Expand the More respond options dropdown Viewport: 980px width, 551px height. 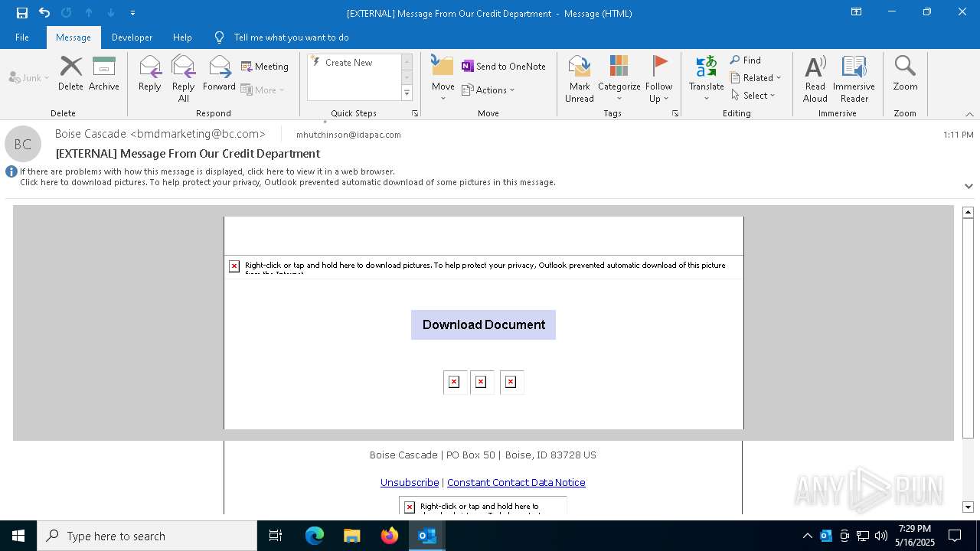coord(263,90)
